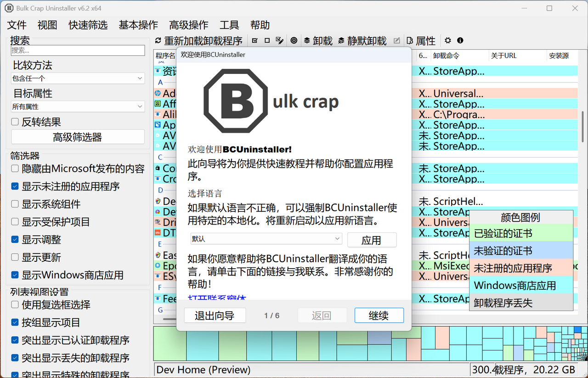Open the 目标属性 dropdown showing 所有属性
588x378 pixels.
point(78,107)
